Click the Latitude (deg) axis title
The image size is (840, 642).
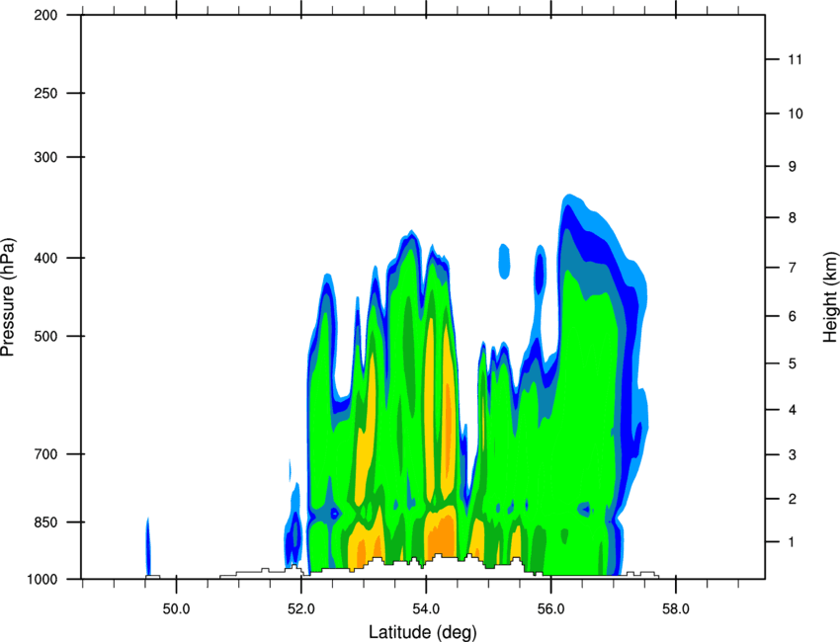pyautogui.click(x=423, y=632)
